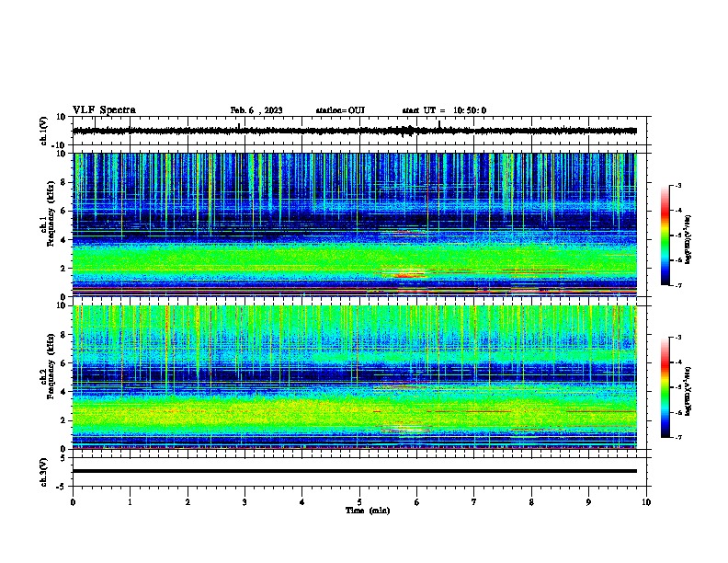Click time axis tick label "9"

pyautogui.click(x=588, y=502)
